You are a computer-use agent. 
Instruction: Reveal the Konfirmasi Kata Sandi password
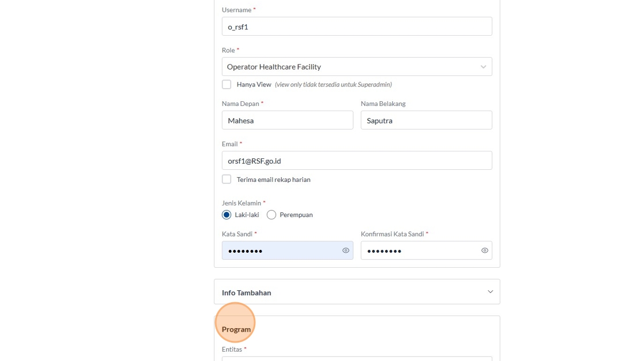tap(485, 250)
